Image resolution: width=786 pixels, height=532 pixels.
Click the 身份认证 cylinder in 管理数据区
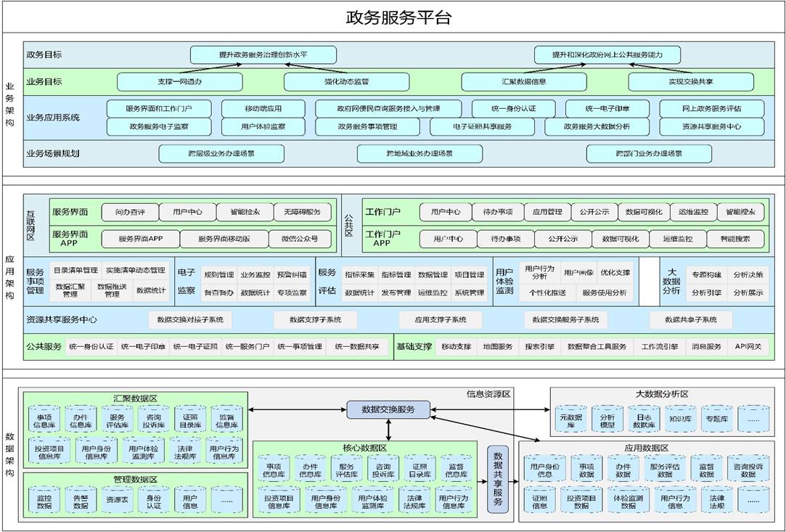tap(154, 500)
